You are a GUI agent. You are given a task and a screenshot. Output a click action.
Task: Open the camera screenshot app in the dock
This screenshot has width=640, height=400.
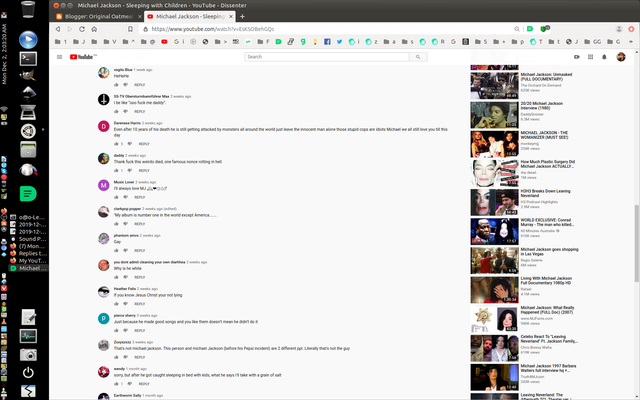point(28,355)
